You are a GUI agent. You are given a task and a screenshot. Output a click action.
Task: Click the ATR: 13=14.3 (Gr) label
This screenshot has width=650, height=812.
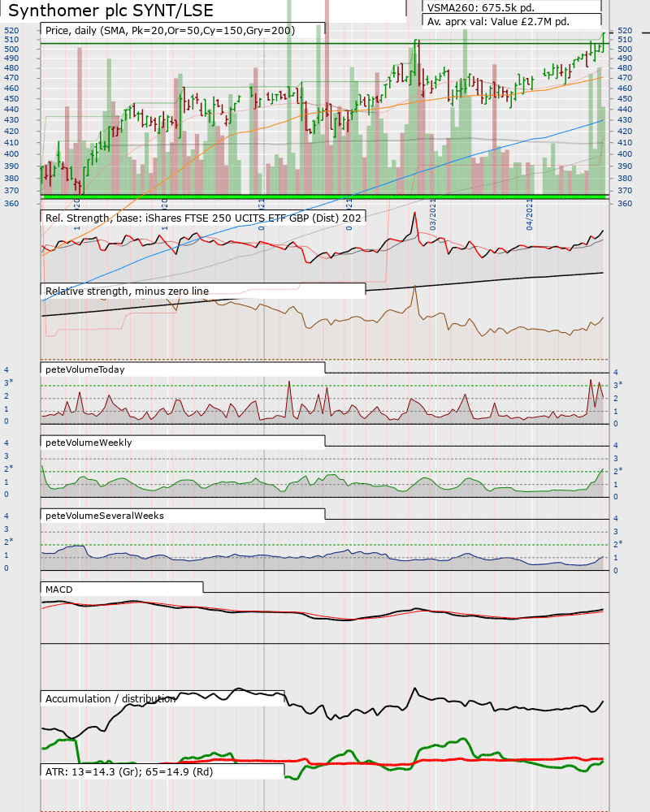point(129,771)
